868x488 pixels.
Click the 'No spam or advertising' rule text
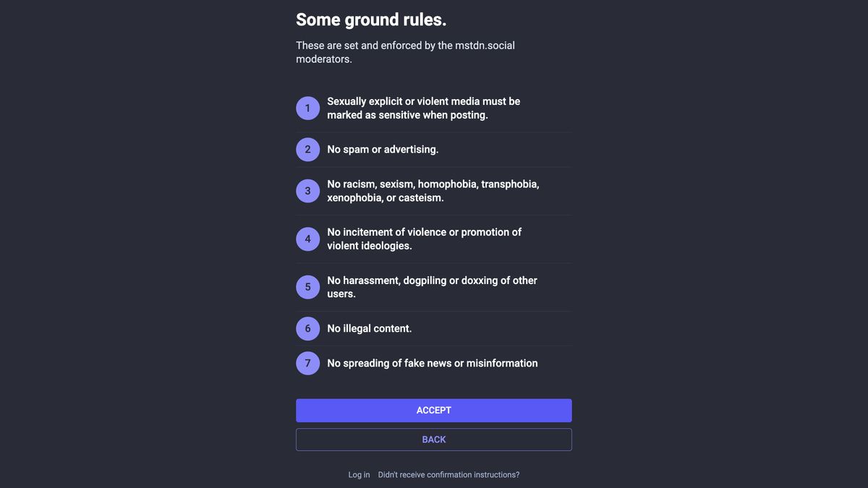382,149
